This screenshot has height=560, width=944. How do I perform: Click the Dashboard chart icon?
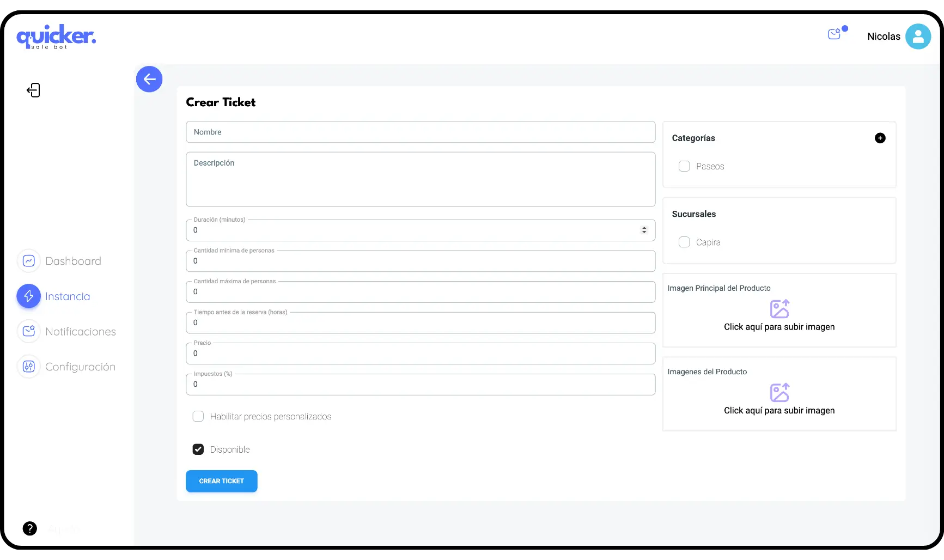(29, 261)
